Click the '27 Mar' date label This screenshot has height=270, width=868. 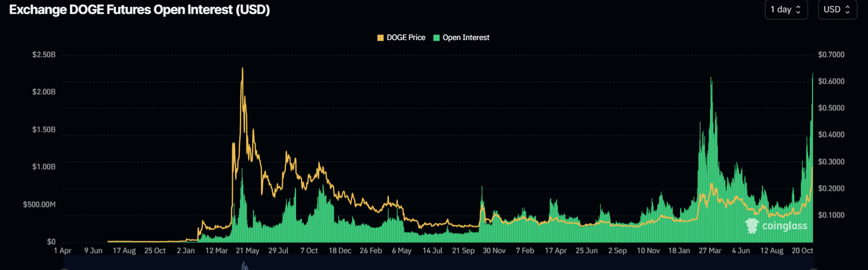[710, 250]
